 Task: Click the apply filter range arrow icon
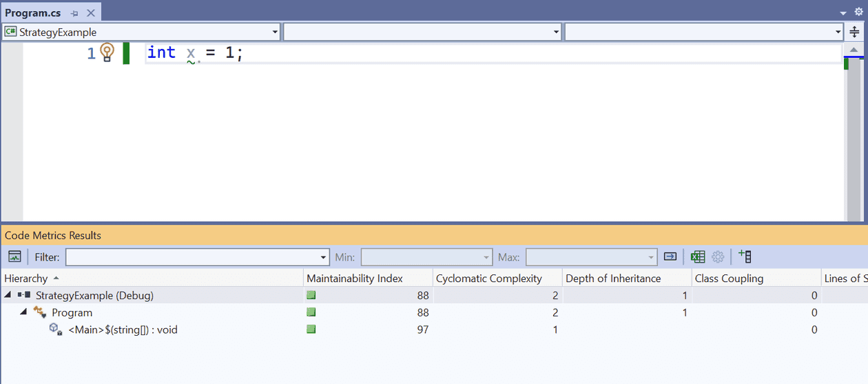[670, 257]
